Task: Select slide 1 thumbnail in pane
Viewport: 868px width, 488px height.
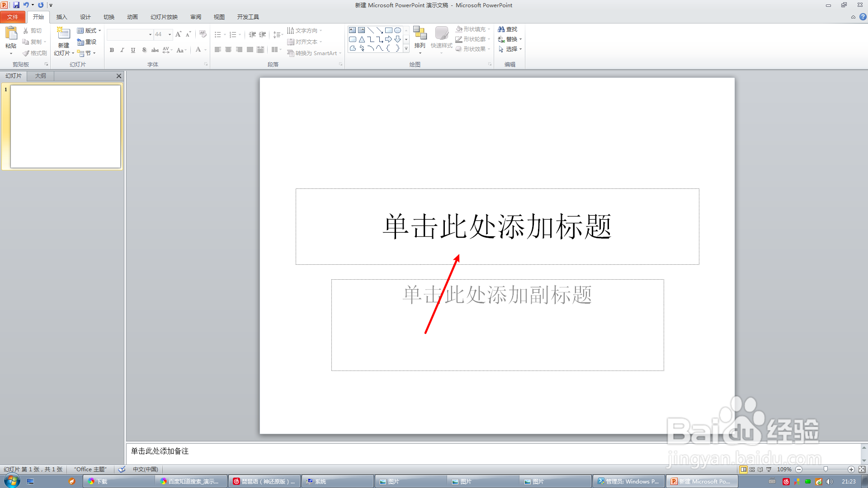Action: click(x=66, y=127)
